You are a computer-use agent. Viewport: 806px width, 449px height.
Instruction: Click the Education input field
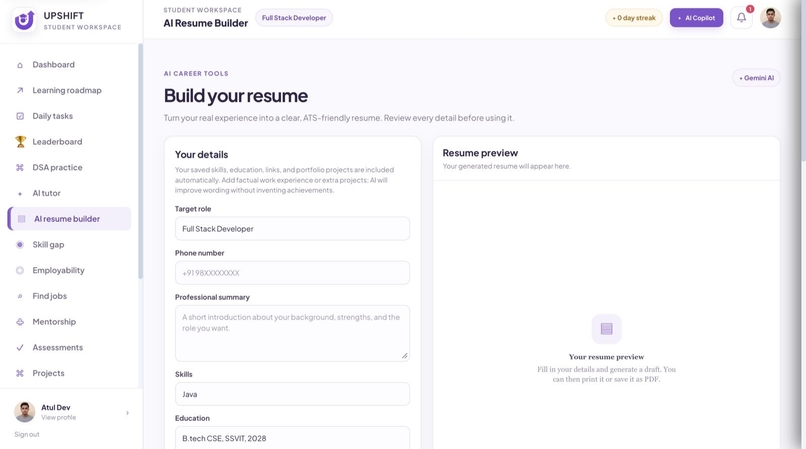(292, 438)
